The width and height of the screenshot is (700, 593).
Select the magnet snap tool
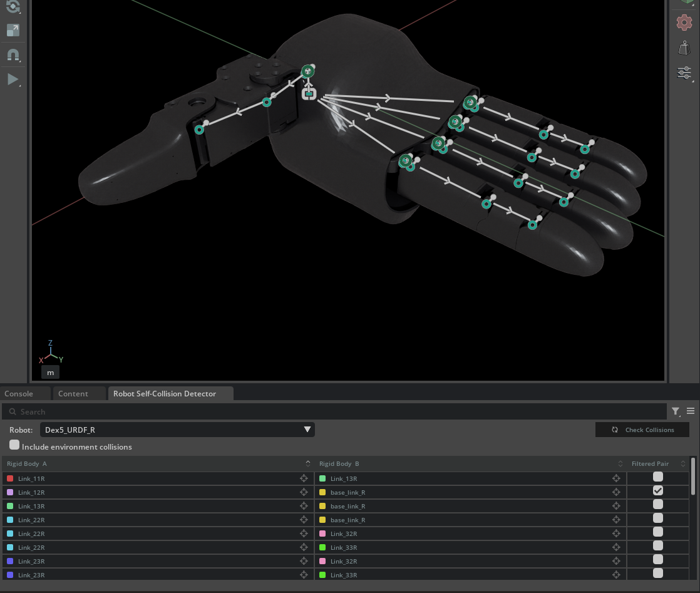point(13,54)
